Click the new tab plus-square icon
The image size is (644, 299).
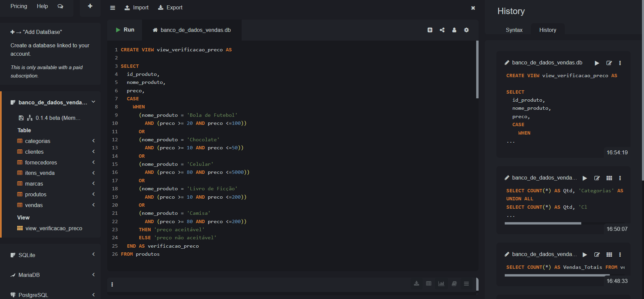point(430,30)
